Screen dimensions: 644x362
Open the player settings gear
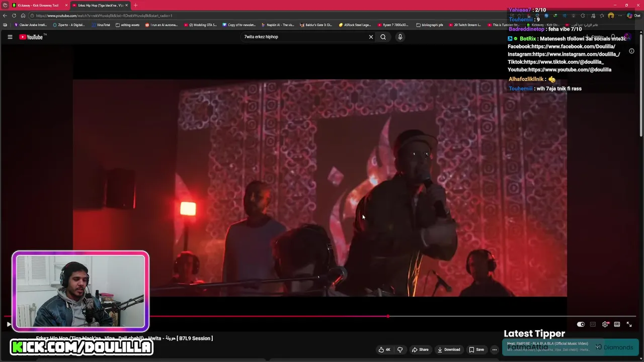coord(605,324)
